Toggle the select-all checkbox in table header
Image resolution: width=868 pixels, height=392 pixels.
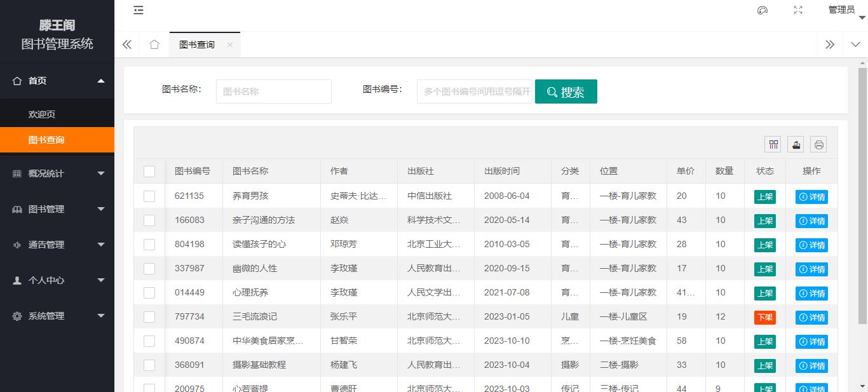tap(149, 172)
